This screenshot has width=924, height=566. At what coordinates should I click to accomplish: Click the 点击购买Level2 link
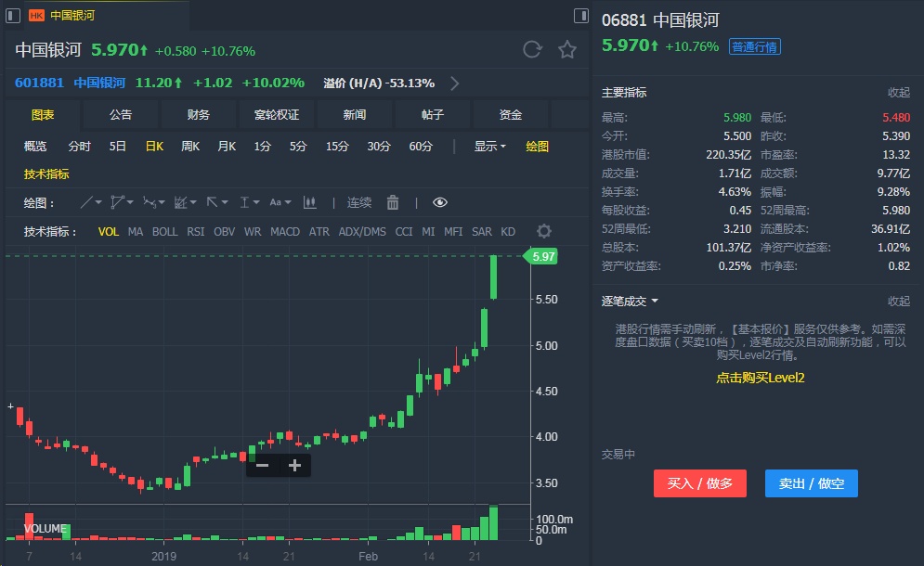coord(761,379)
